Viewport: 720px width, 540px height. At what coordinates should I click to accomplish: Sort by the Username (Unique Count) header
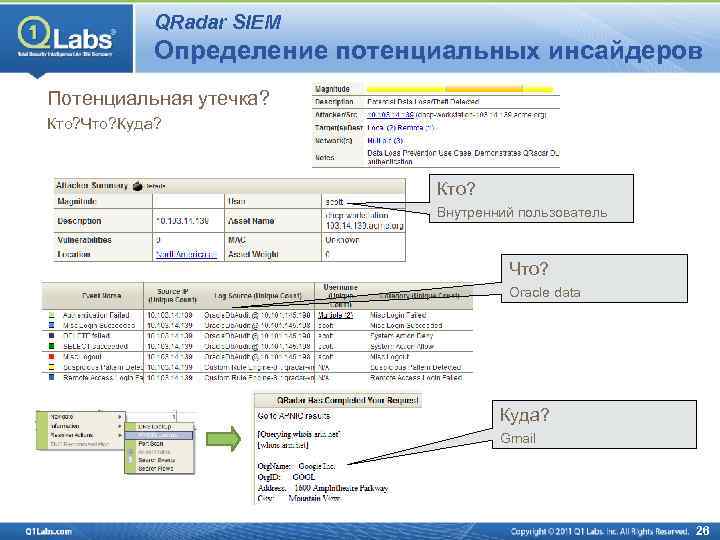(x=340, y=296)
